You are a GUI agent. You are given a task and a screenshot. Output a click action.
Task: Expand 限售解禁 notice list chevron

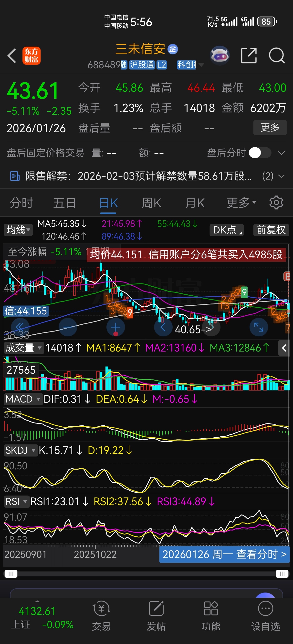click(x=282, y=176)
